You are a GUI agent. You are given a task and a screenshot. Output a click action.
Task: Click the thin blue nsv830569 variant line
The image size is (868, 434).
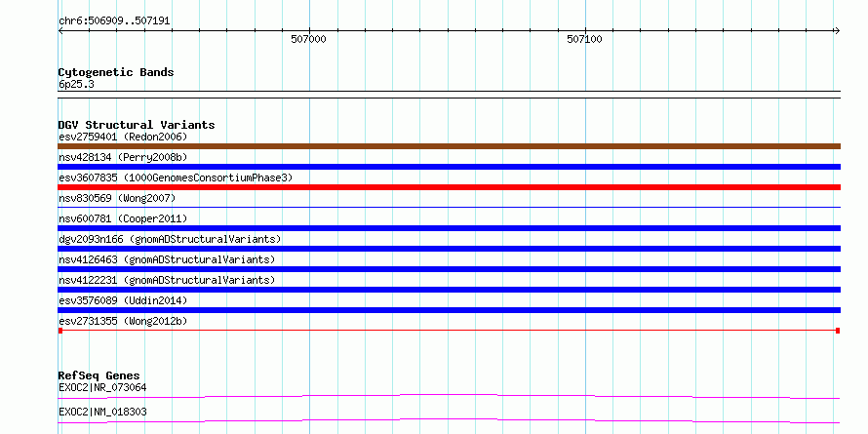(x=449, y=207)
